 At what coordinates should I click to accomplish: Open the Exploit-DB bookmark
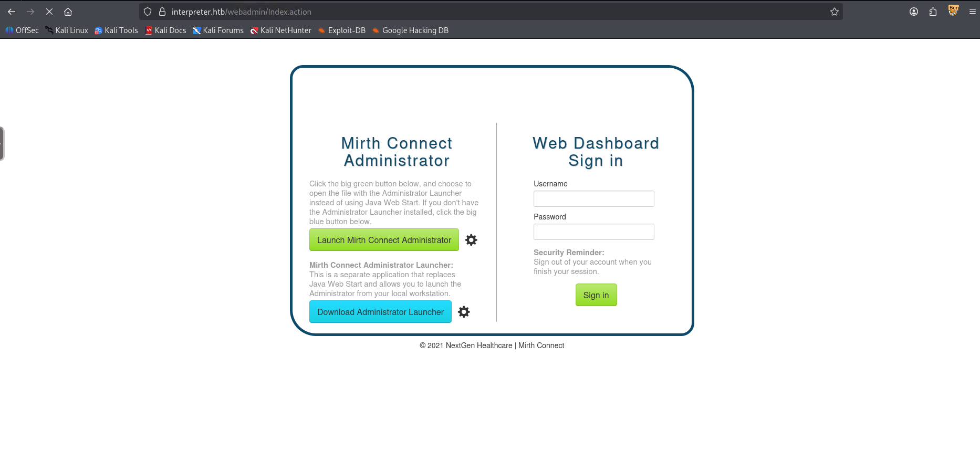coord(342,30)
